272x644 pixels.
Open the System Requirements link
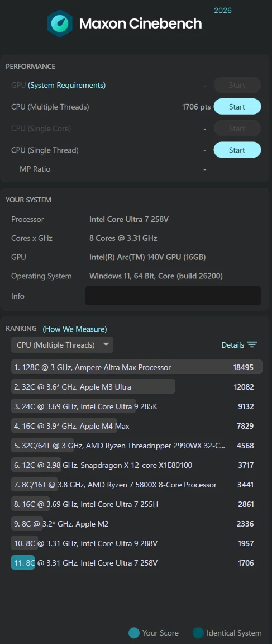(67, 85)
